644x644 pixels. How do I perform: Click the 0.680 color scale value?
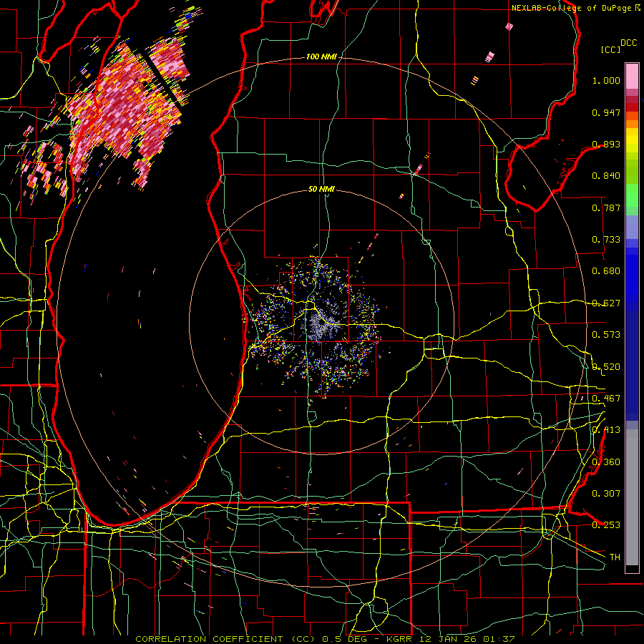(x=606, y=271)
